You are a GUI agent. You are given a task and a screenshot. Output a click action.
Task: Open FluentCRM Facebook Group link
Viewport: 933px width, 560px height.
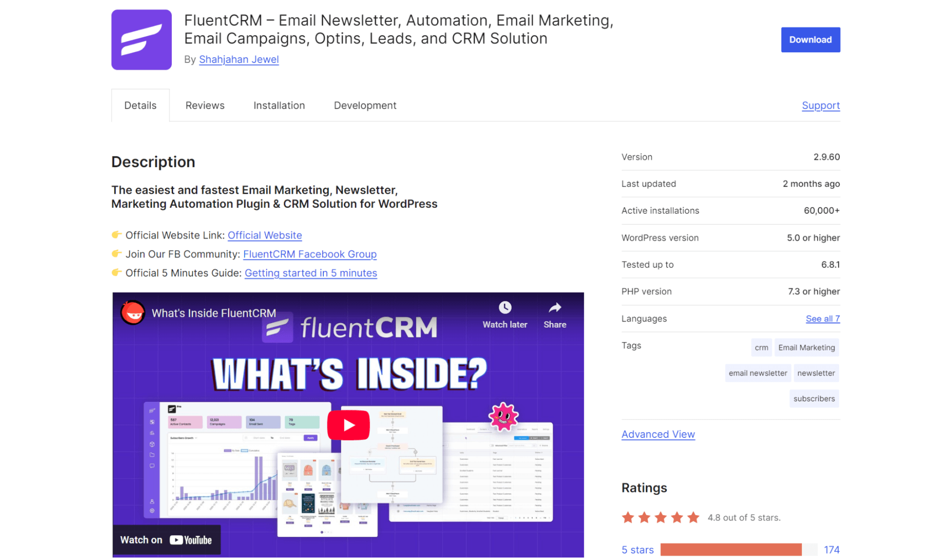pos(310,254)
